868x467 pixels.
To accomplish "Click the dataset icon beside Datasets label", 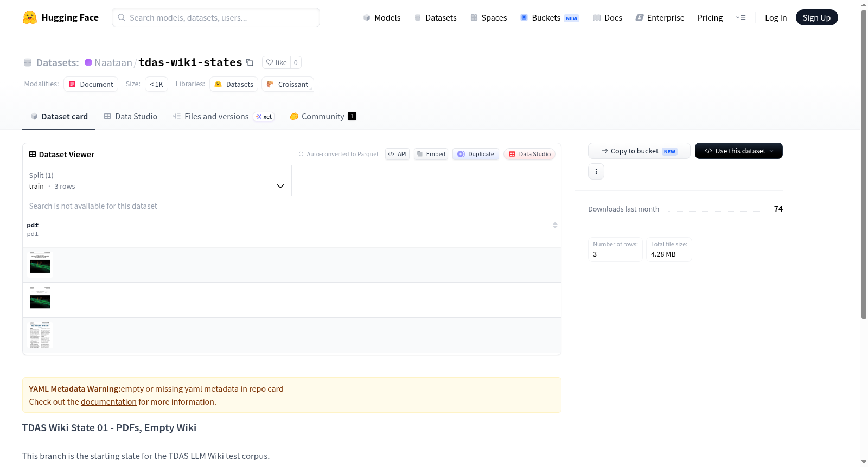I will pos(28,62).
